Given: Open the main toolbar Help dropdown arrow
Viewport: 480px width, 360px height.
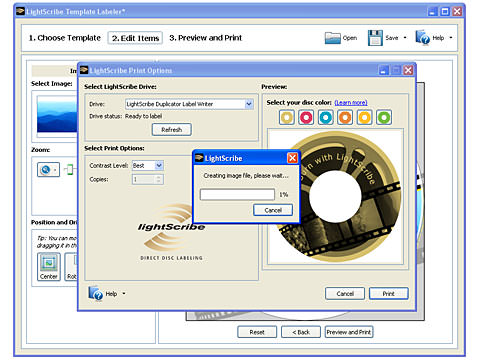Looking at the screenshot, I should coord(451,38).
